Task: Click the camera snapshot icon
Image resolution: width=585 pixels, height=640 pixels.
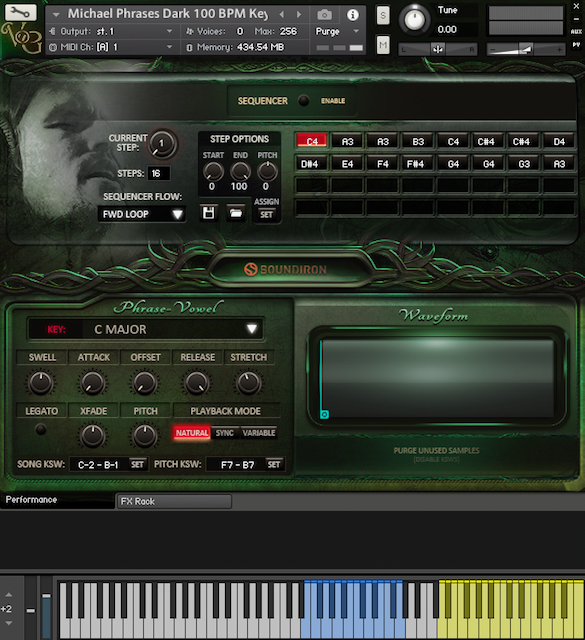Action: (325, 15)
